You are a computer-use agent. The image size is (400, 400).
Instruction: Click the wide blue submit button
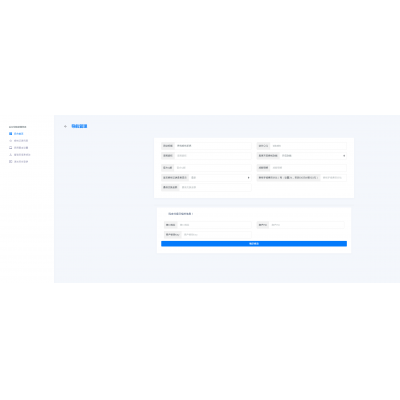pyautogui.click(x=254, y=244)
